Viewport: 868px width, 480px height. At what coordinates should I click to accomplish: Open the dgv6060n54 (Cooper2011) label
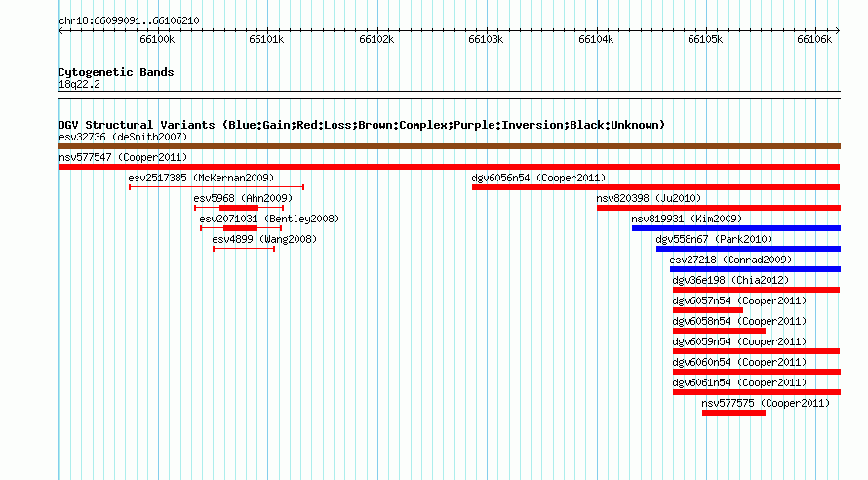[x=739, y=362]
